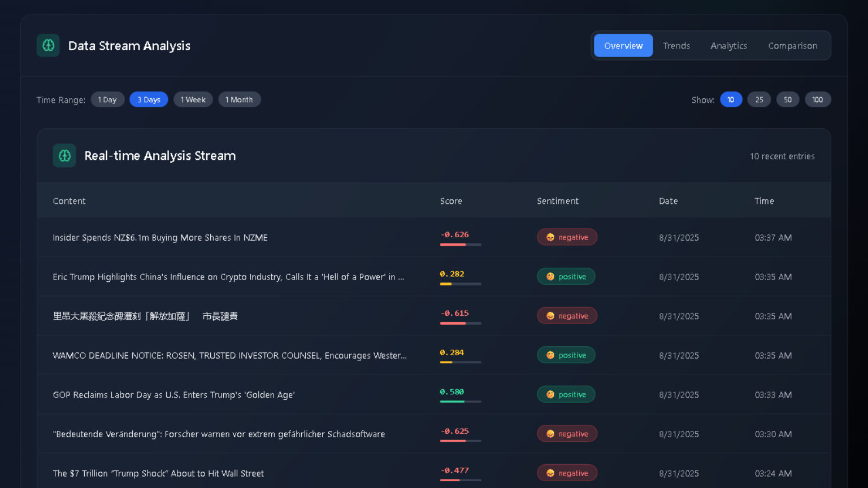The height and width of the screenshot is (488, 868).
Task: Open headline 'Insider Spends NZ$6.1m Buying More Shares'
Action: coord(160,238)
